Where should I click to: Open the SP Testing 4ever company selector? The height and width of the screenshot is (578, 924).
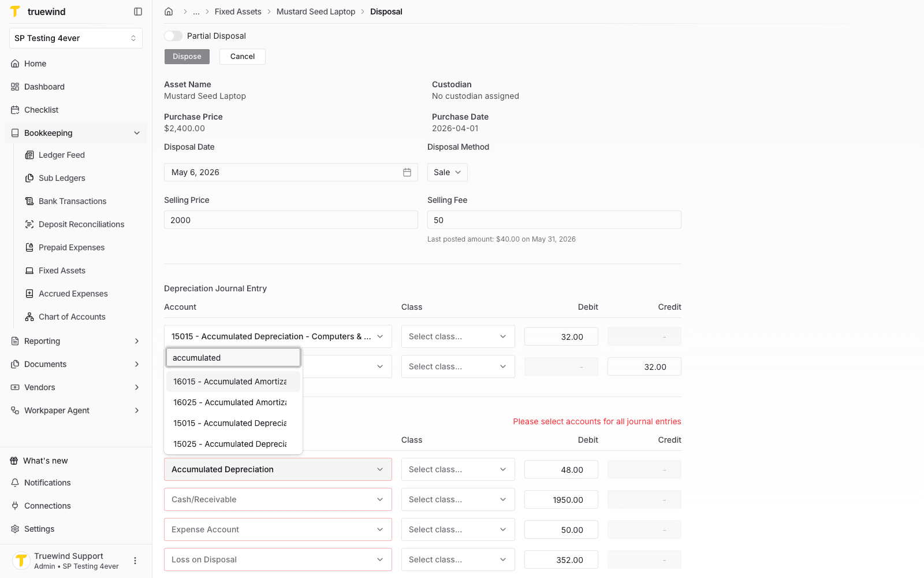(76, 38)
